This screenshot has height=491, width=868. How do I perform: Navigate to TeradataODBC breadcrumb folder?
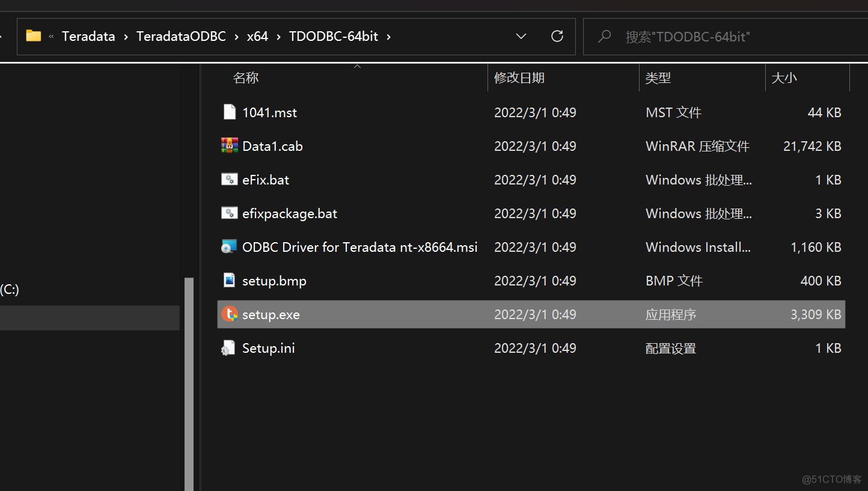181,37
